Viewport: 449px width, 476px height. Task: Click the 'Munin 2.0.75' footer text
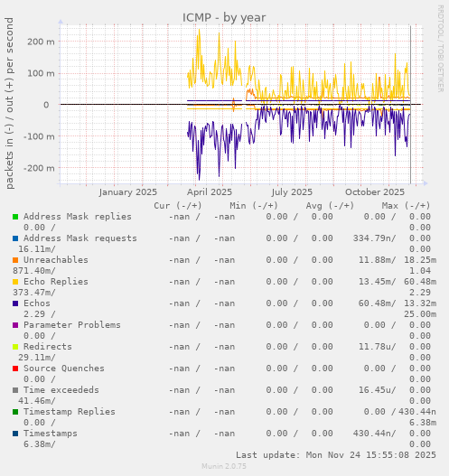224,466
